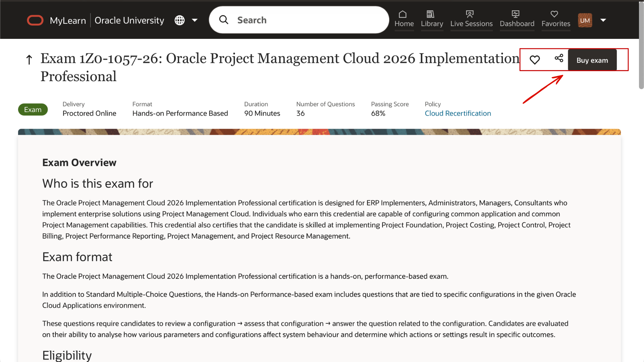The image size is (644, 362).
Task: Favorite the exam using the heart button
Action: tap(535, 59)
